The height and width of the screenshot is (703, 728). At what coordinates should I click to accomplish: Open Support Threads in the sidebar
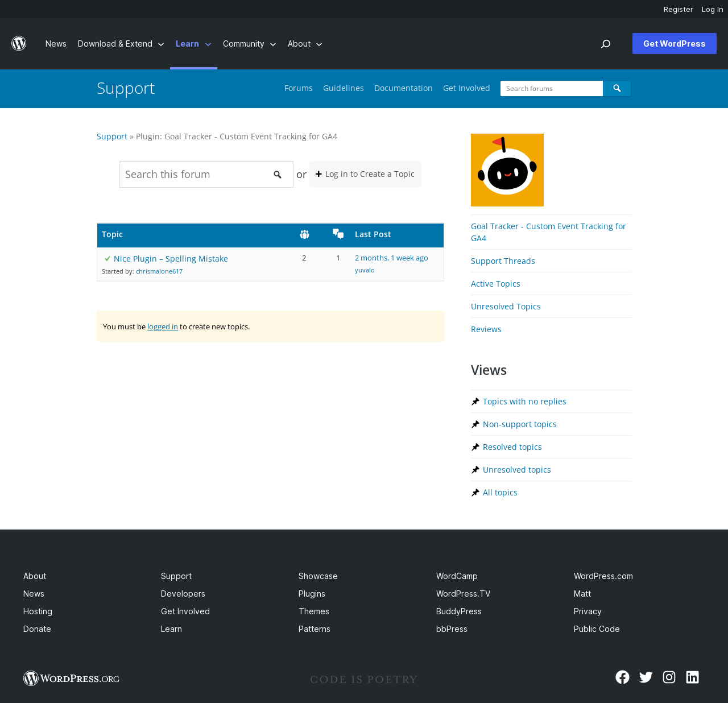click(503, 261)
